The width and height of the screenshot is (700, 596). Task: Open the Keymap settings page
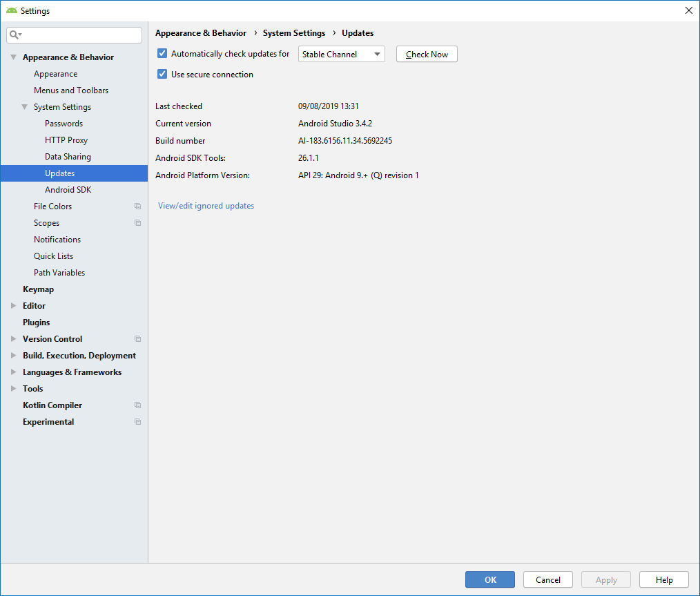(39, 289)
